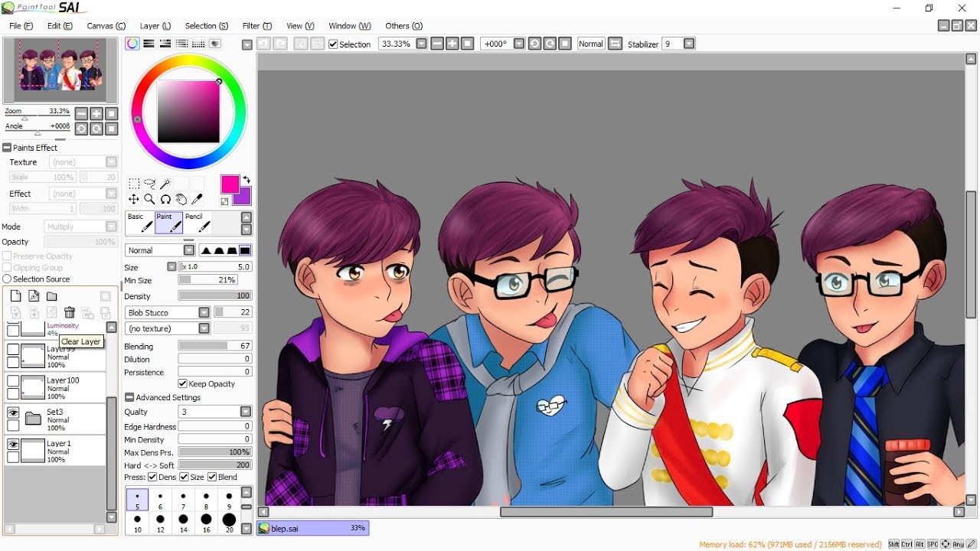The image size is (980, 551).
Task: Select the Magic Wand tool
Action: [x=165, y=184]
